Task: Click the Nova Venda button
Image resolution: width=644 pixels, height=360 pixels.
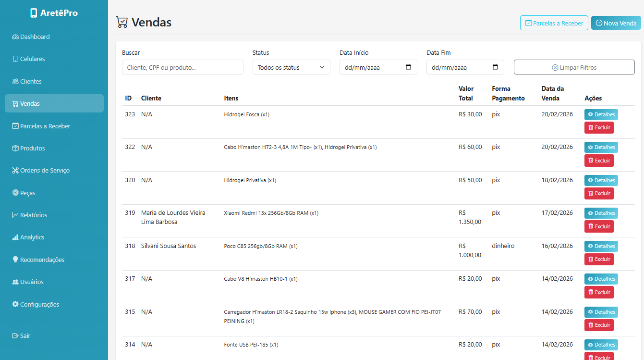Action: tap(616, 23)
